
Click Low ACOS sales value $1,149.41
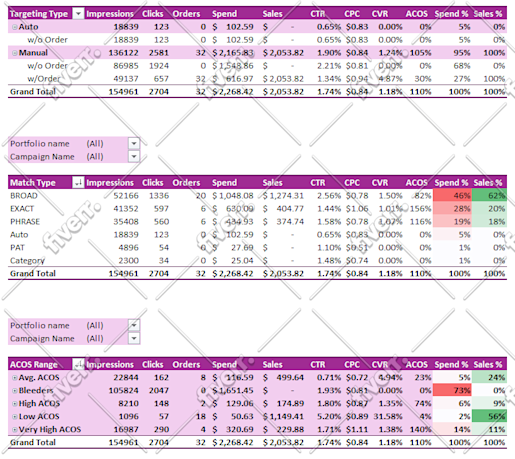283,416
